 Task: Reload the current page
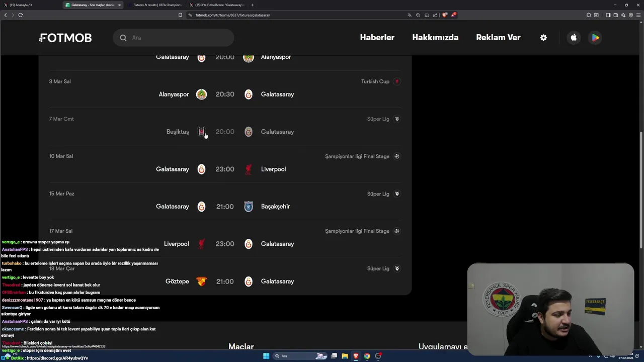(x=21, y=15)
